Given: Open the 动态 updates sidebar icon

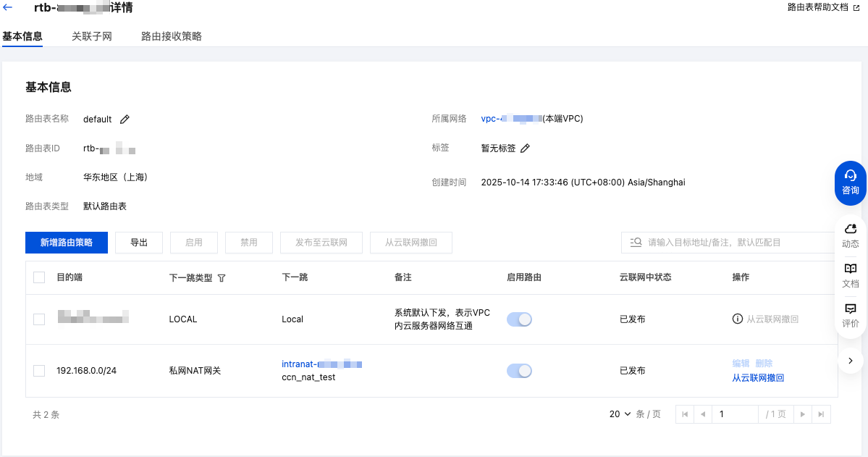Looking at the screenshot, I should 851,235.
